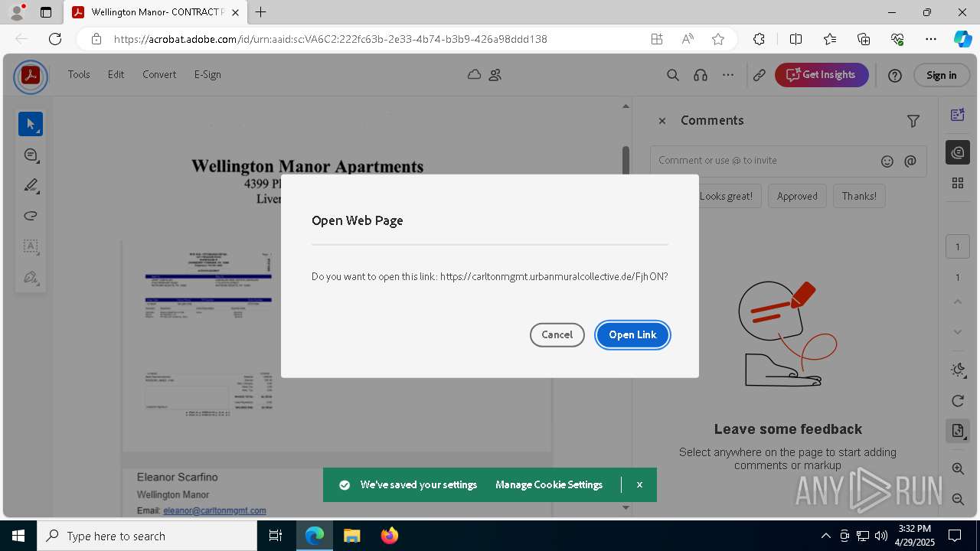
Task: Open the Copilot icon in Edge
Action: [962, 39]
